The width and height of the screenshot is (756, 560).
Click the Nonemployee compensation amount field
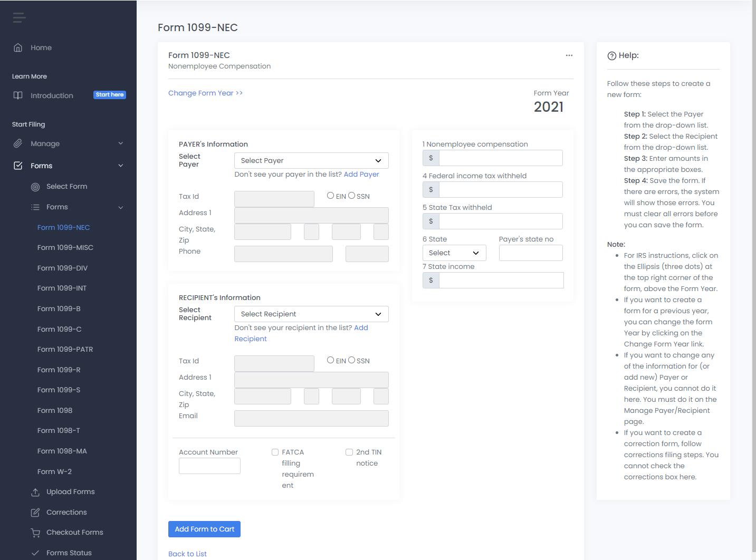(x=500, y=158)
